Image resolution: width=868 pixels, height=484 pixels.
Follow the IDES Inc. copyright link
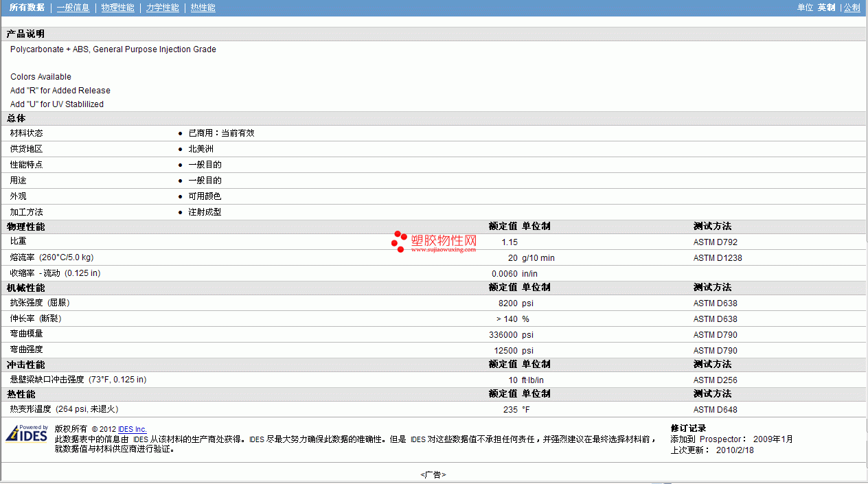click(133, 429)
